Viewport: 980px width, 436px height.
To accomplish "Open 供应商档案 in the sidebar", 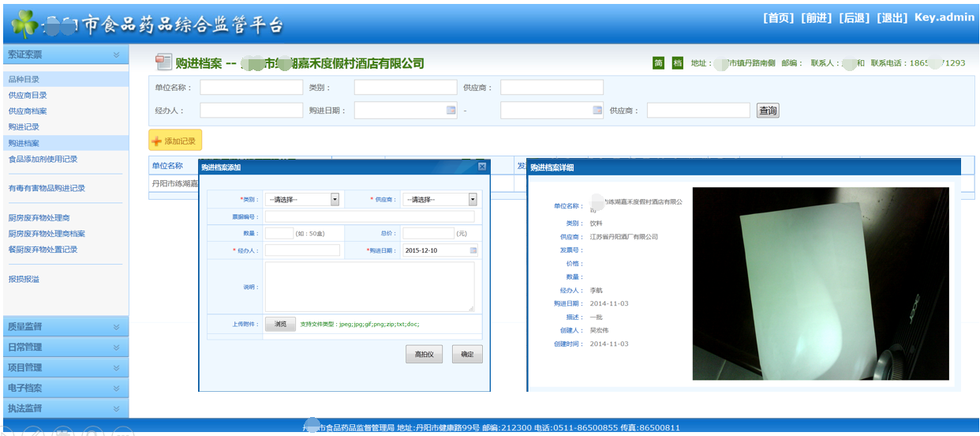I will pyautogui.click(x=28, y=111).
